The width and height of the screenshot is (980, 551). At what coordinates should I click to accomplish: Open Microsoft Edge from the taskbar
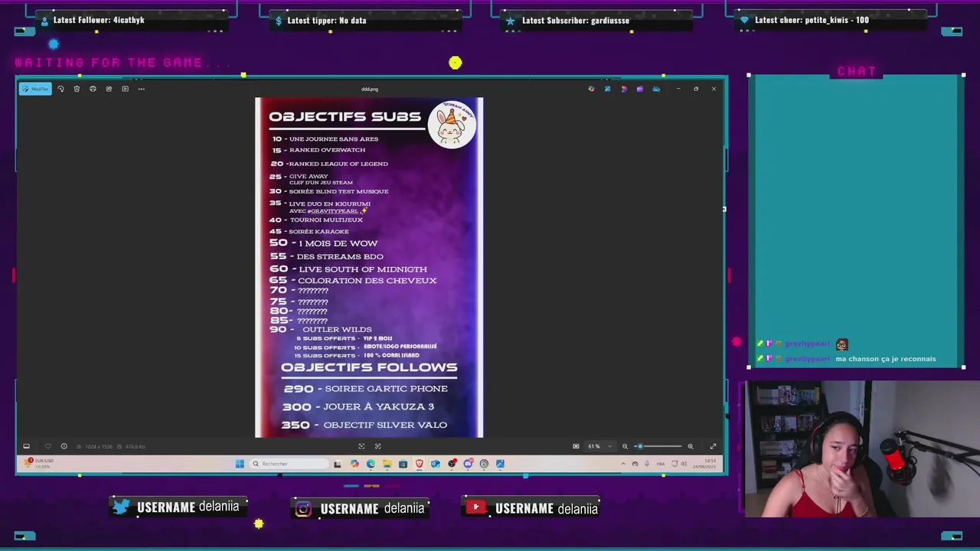tap(371, 463)
